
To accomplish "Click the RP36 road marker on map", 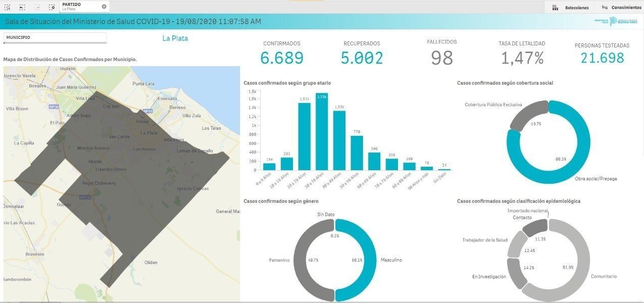I will [x=54, y=107].
